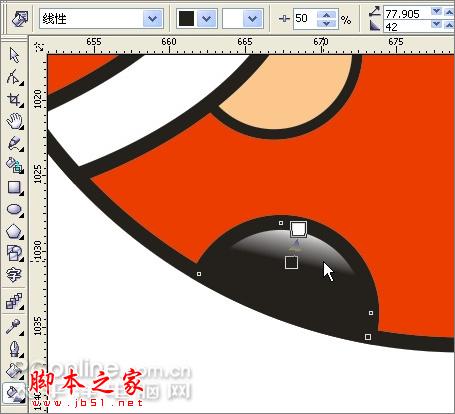Click the black gradient end handle on canvas
Viewport: 455px width, 414px height.
click(x=292, y=262)
